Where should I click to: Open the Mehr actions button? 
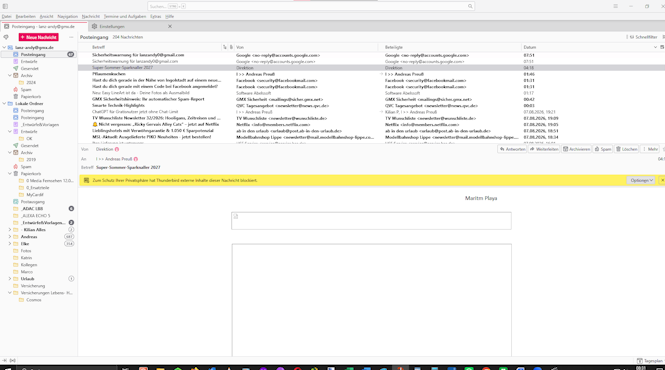(650, 149)
